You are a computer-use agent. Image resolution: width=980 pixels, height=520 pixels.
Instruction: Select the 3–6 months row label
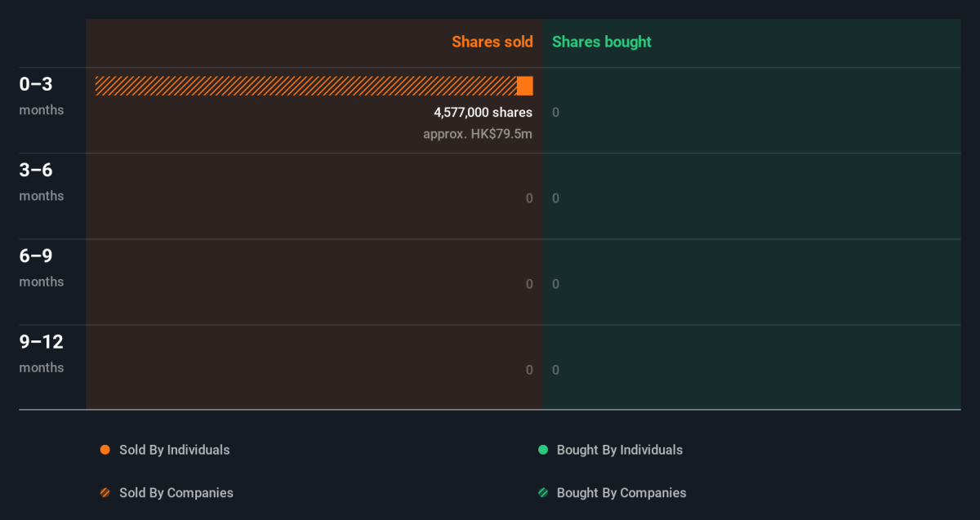click(42, 181)
